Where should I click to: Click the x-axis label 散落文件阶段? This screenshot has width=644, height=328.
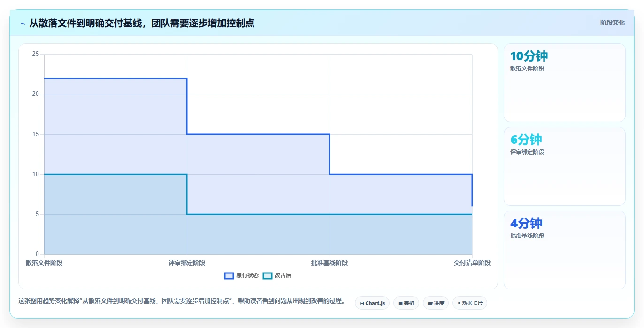(x=44, y=263)
